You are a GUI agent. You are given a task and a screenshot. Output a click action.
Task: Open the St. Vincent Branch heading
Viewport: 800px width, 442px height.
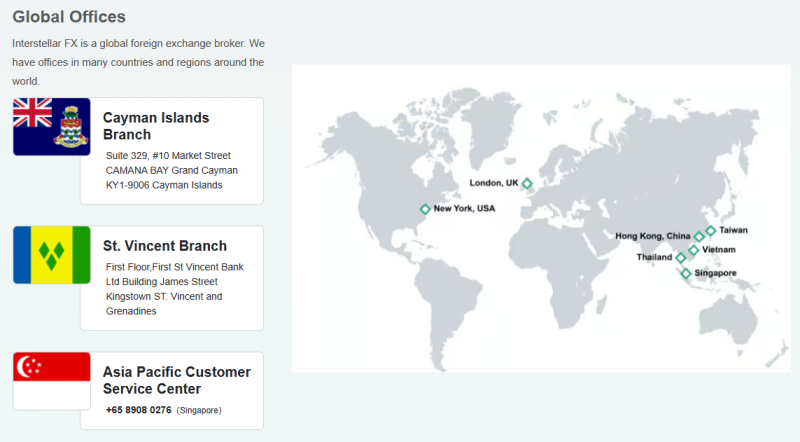coord(165,246)
